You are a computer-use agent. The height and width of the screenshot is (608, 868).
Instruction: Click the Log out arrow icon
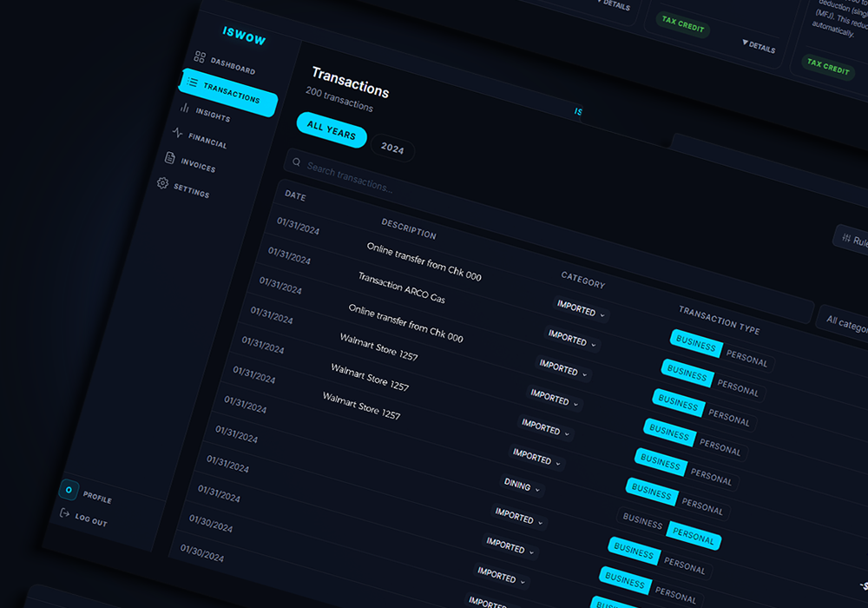point(65,513)
